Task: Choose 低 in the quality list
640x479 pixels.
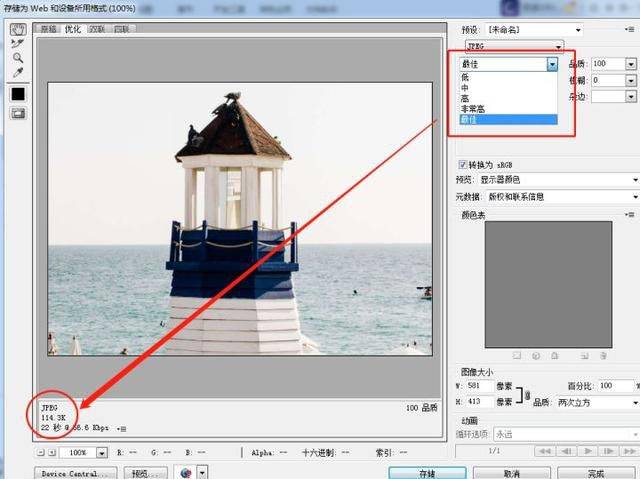Action: tap(509, 77)
